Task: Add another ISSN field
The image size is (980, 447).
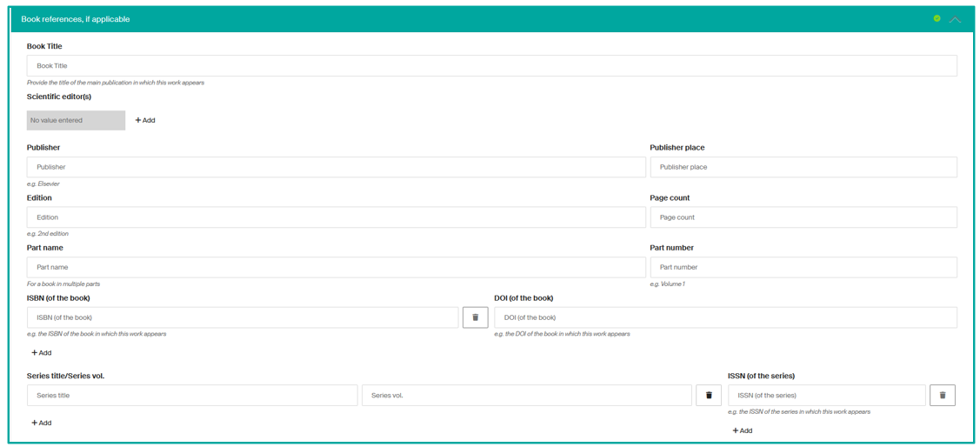Action: [742, 430]
